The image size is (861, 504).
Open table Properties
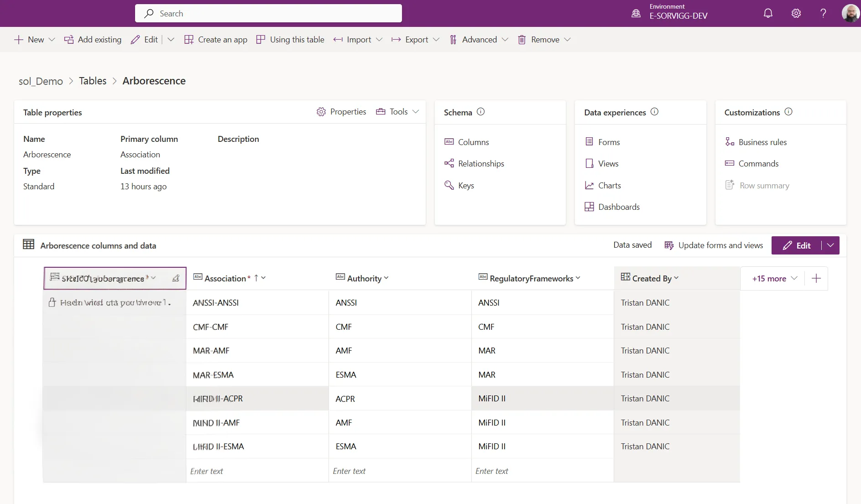(341, 112)
